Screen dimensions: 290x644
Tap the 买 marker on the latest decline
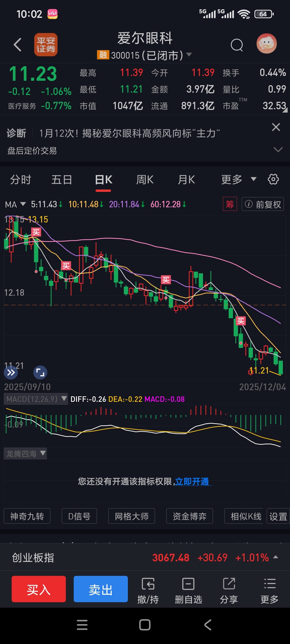click(x=241, y=321)
